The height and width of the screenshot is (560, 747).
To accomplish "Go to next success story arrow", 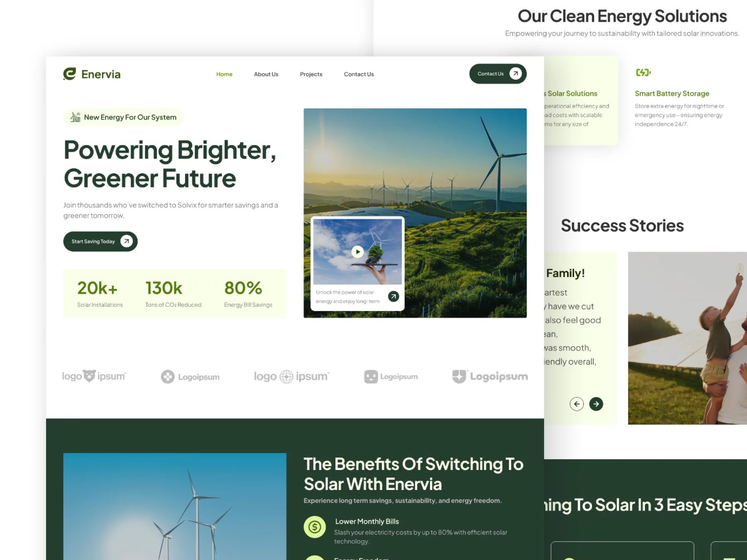I will coord(596,404).
